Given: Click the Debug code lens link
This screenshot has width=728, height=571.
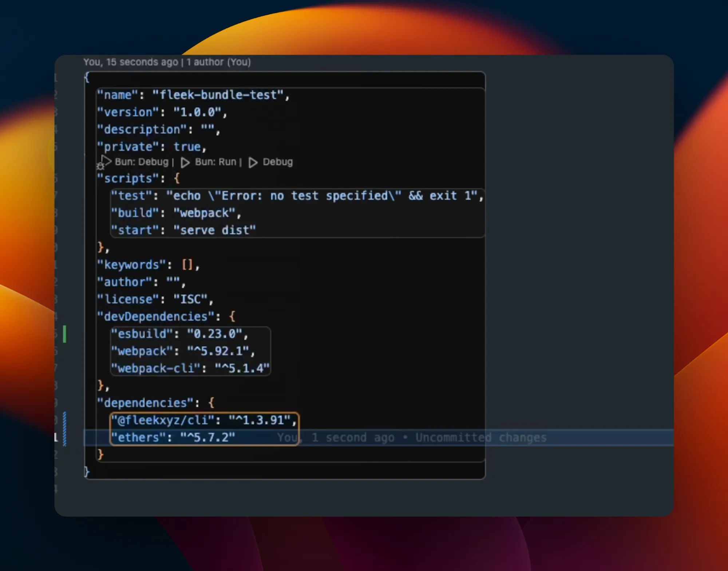Looking at the screenshot, I should [x=277, y=162].
